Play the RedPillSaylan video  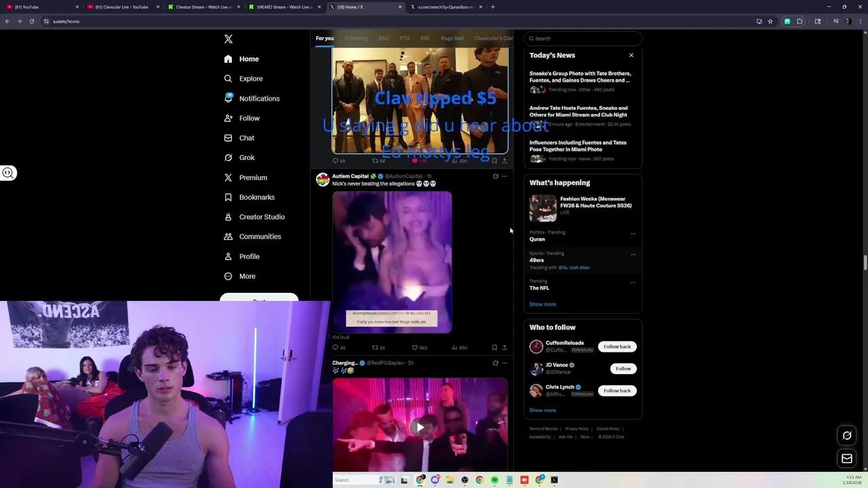click(420, 427)
